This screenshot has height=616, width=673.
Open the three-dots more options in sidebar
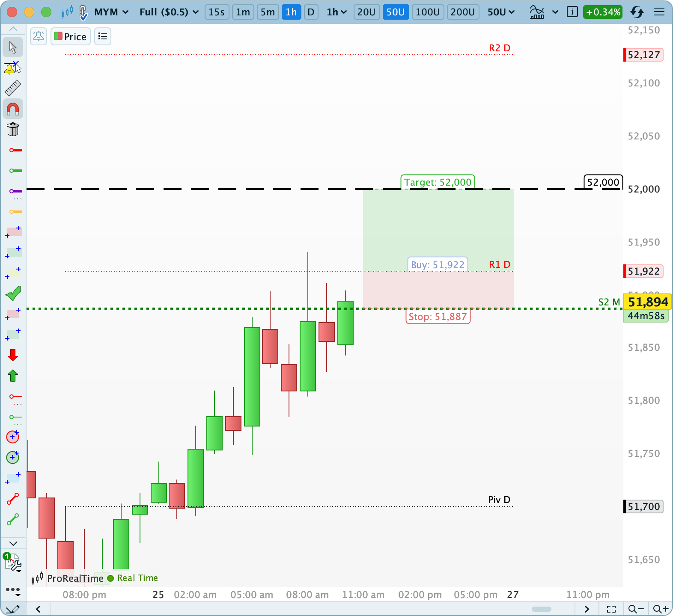point(13,590)
